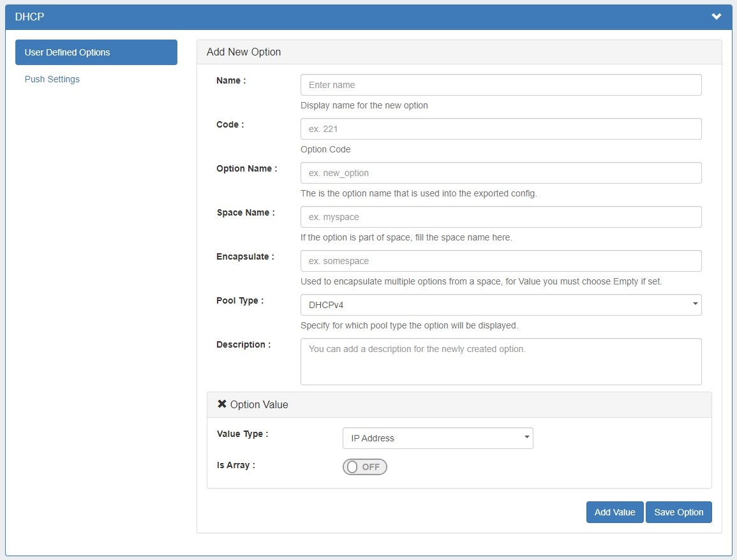This screenshot has width=737, height=560.
Task: Open the Value Type dropdown
Action: (437, 438)
